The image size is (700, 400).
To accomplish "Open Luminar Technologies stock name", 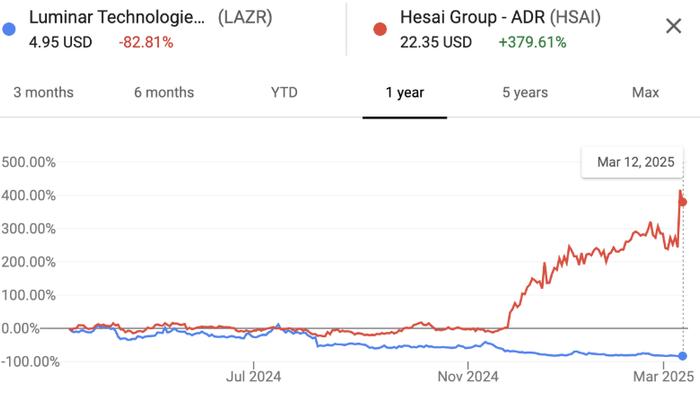I will (x=117, y=17).
